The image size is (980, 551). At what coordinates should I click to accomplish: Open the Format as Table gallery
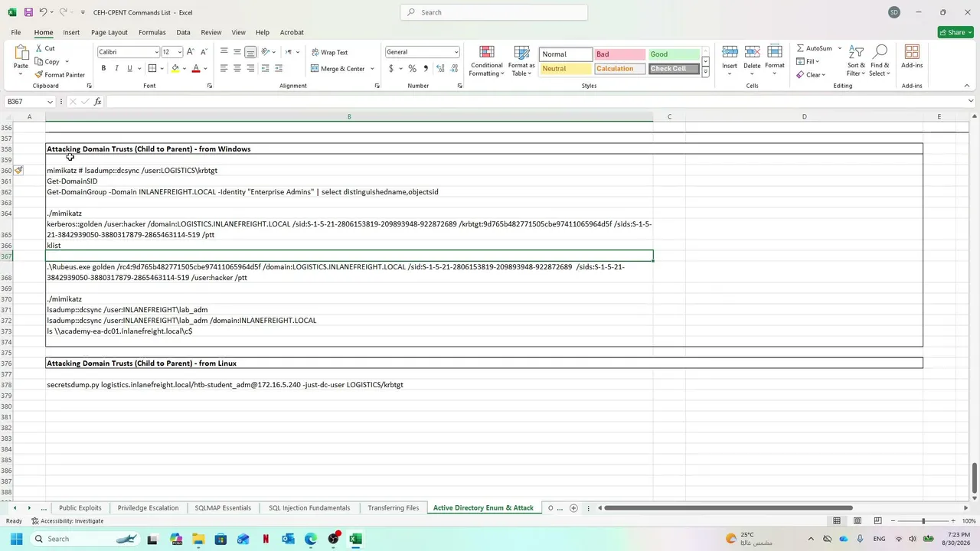(521, 60)
